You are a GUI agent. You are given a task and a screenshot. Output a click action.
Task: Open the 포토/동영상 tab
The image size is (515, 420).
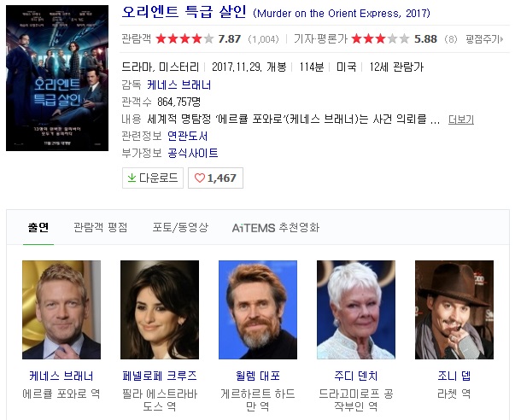180,227
